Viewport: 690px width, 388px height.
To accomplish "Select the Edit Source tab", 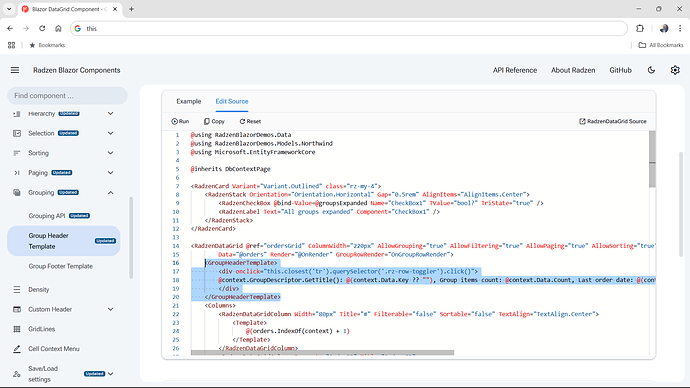I will [232, 101].
